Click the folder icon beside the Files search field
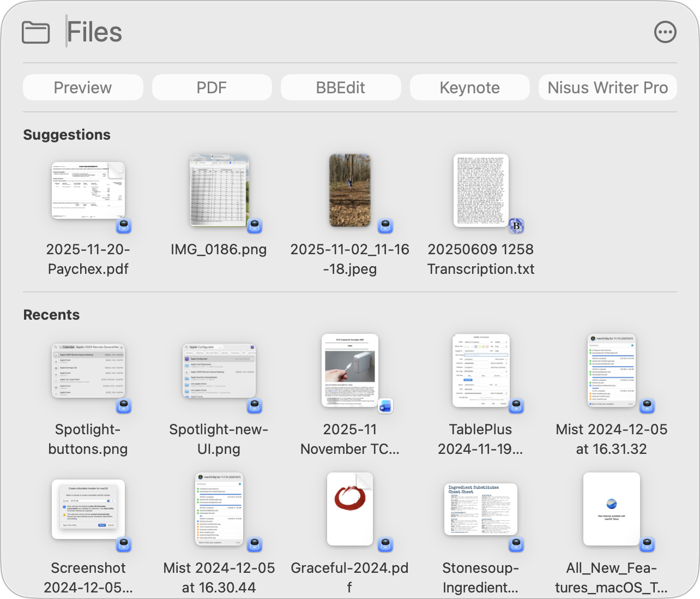This screenshot has width=700, height=599. (35, 31)
